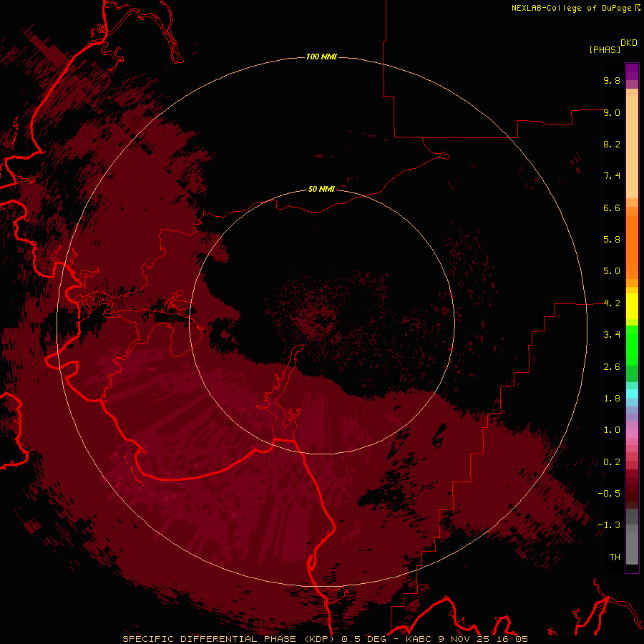The height and width of the screenshot is (644, 644).
Task: Click the 100 NMI range ring label
Action: click(x=321, y=57)
